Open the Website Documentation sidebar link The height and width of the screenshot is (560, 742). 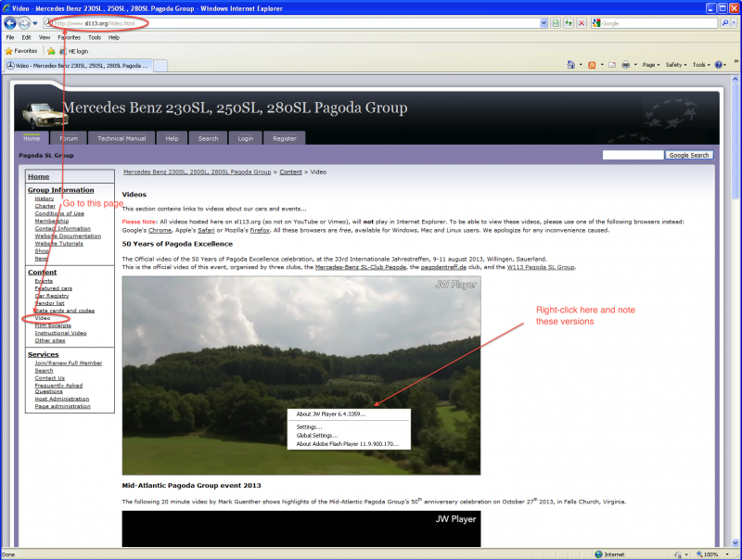click(68, 236)
